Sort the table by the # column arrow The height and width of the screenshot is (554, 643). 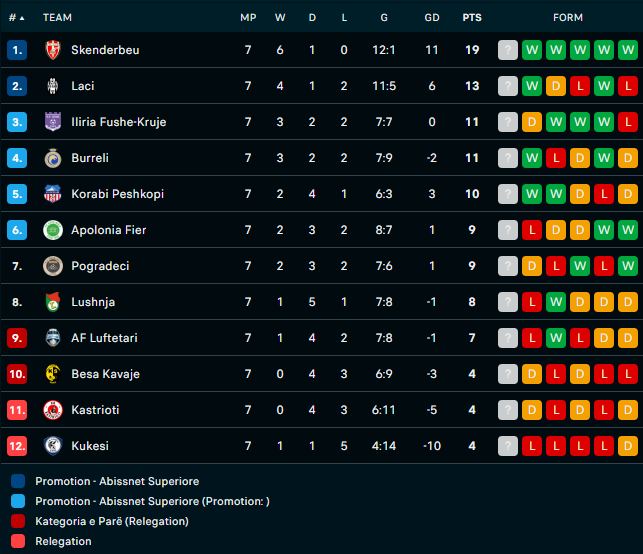click(x=22, y=18)
